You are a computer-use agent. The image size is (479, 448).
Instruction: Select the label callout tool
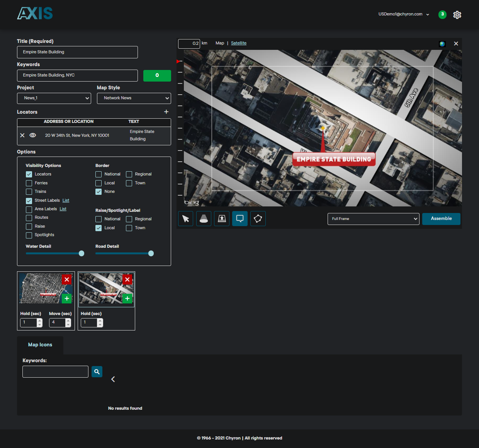pyautogui.click(x=240, y=219)
